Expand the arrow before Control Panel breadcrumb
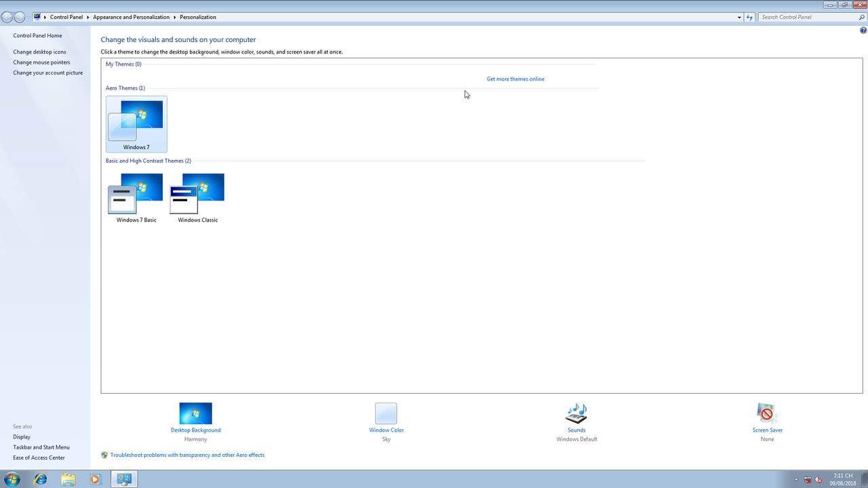Screen dimensions: 868x488 [x=45, y=17]
